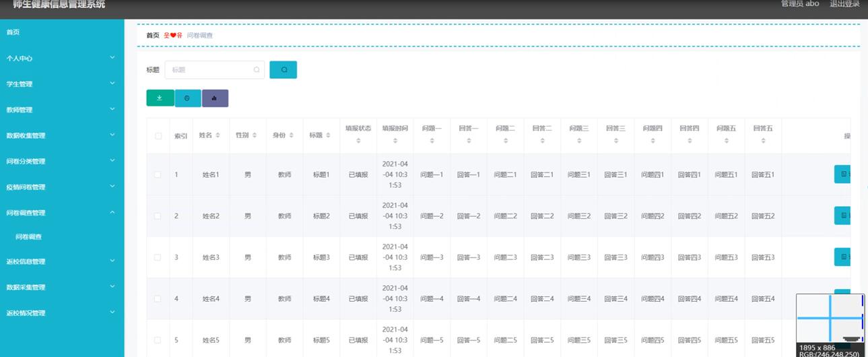
Task: Select the checkbox for row 姓名3
Action: point(158,257)
